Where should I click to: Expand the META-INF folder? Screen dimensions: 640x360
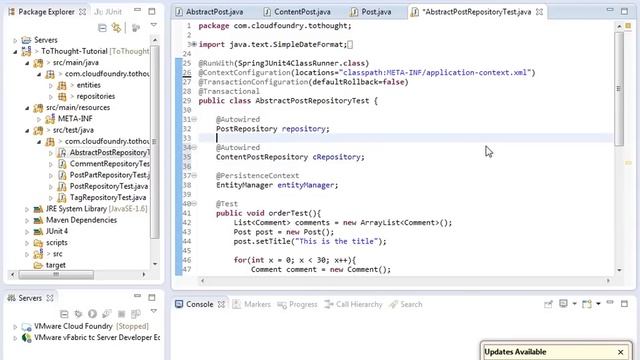pos(39,119)
